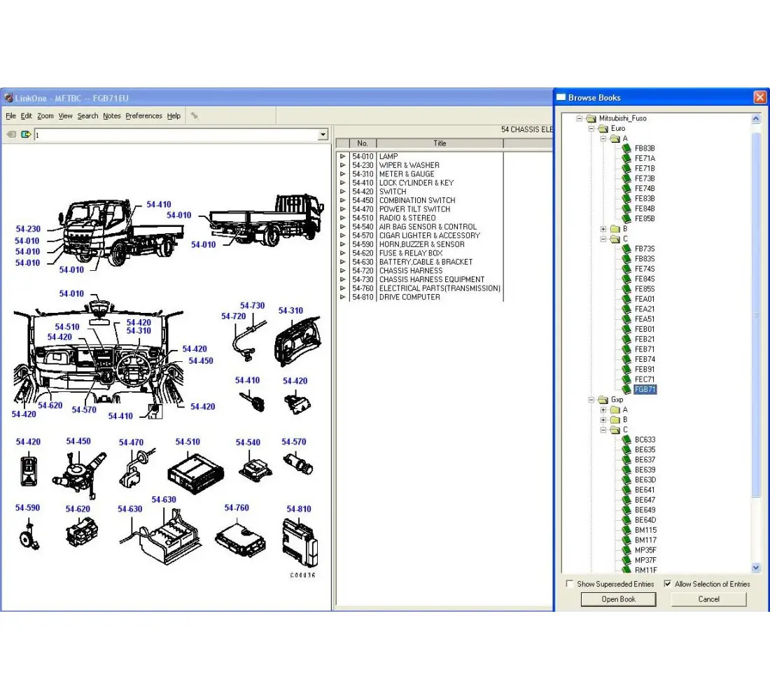The image size is (770, 700).
Task: Click the book tree scroll up arrow
Action: point(756,118)
